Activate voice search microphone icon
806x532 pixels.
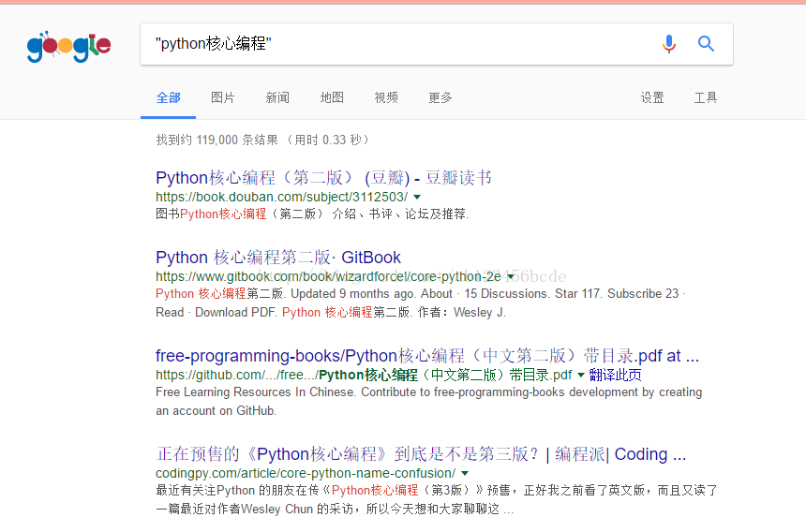pyautogui.click(x=669, y=44)
